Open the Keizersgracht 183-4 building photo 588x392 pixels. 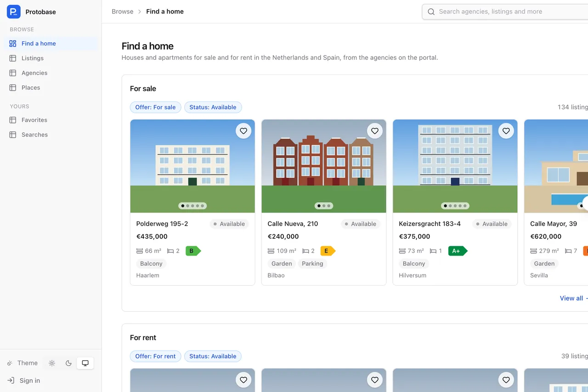point(455,166)
